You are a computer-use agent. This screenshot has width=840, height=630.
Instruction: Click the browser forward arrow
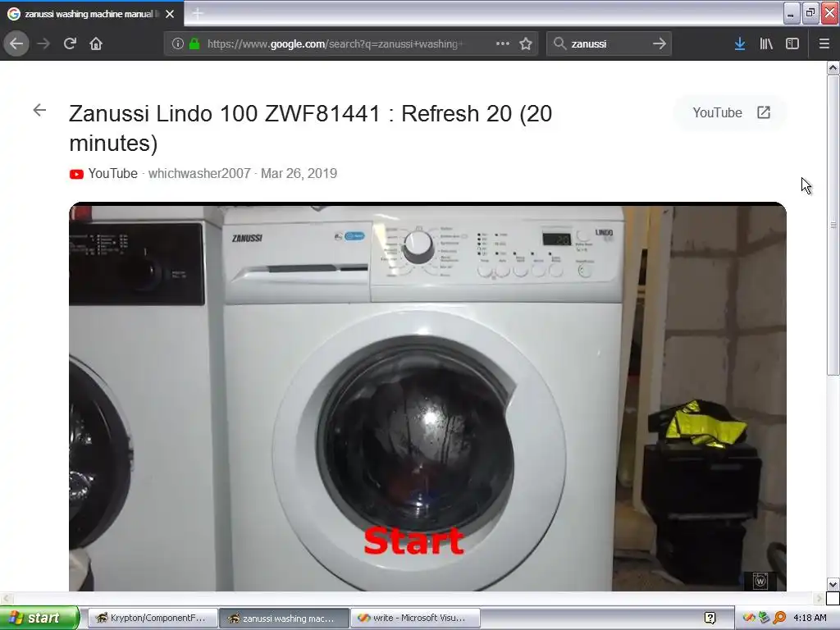[x=43, y=43]
